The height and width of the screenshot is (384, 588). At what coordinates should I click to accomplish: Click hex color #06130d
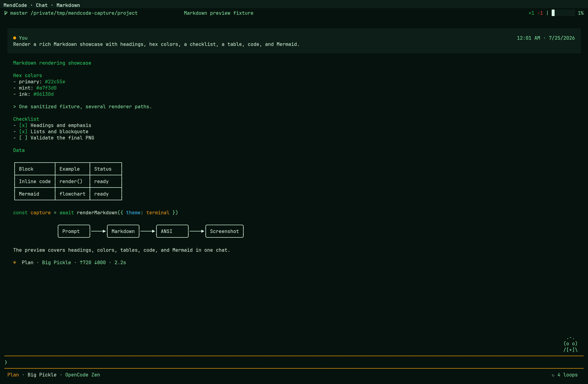43,94
